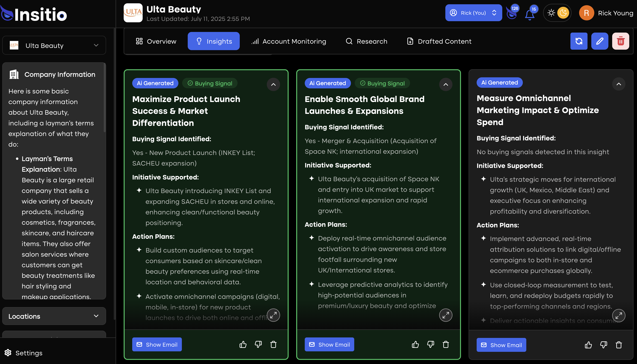Delete the Measure Omnichannel Marketing insight card
637x364 pixels.
pos(618,345)
